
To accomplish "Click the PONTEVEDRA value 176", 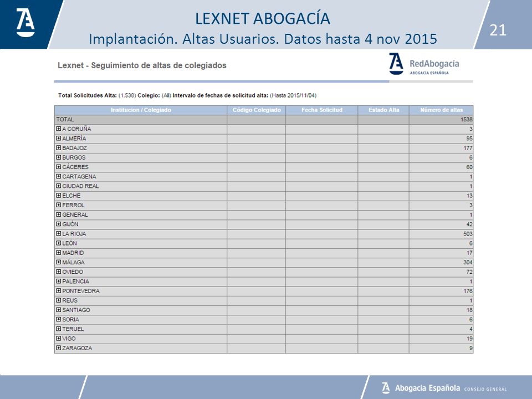I will point(468,291).
